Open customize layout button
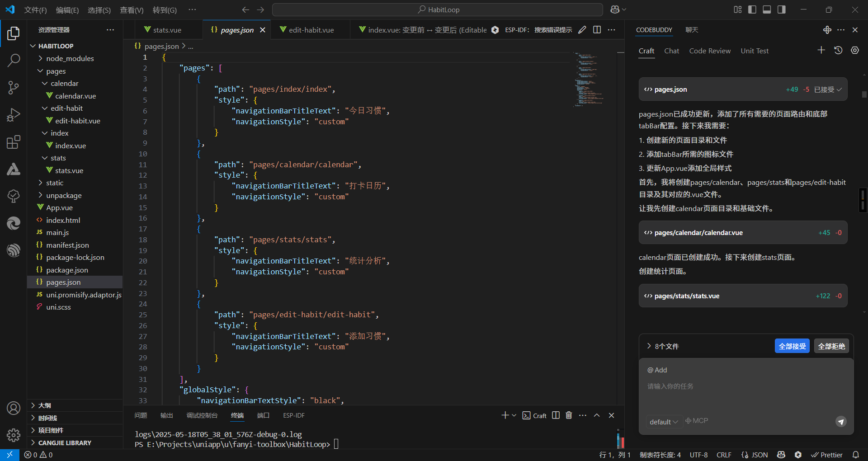 [x=738, y=9]
